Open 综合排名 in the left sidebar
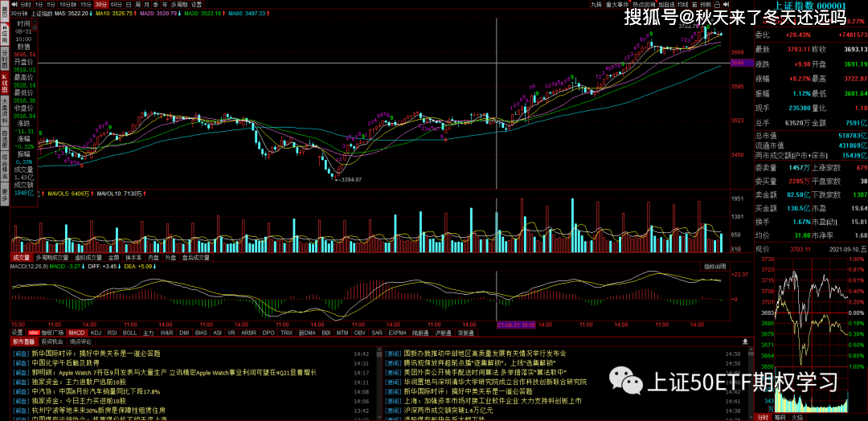The width and height of the screenshot is (868, 421). [x=4, y=165]
